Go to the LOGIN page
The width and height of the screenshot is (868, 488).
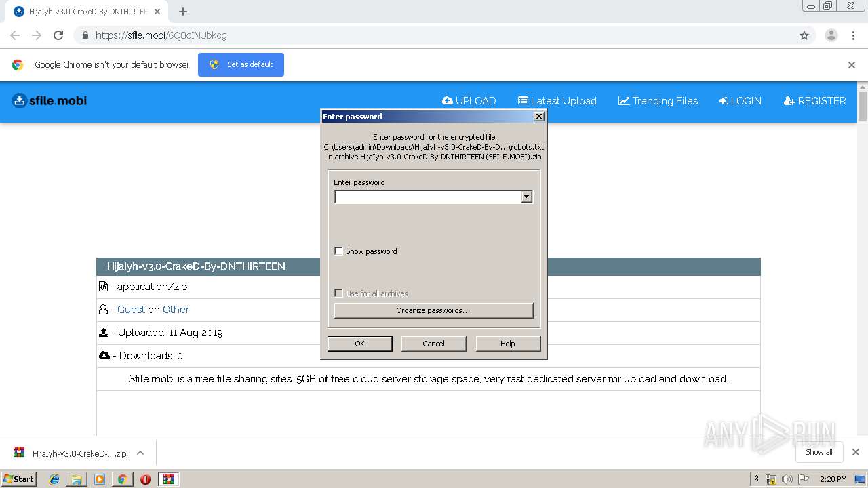(x=741, y=101)
